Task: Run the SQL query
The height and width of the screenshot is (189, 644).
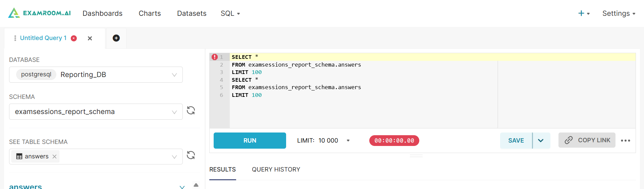Action: click(250, 141)
